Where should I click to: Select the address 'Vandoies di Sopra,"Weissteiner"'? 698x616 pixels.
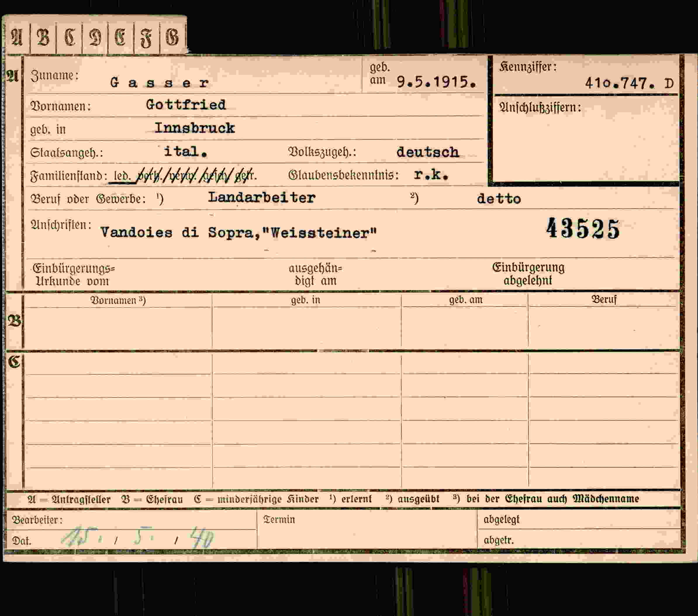pyautogui.click(x=239, y=233)
